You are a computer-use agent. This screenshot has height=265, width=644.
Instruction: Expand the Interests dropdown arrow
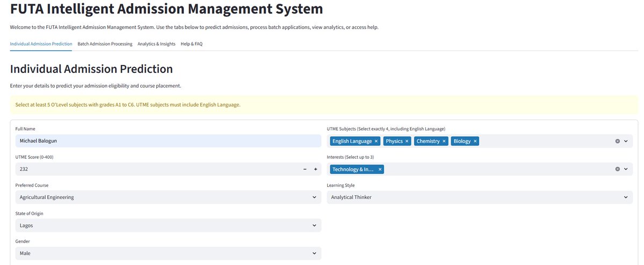click(626, 169)
